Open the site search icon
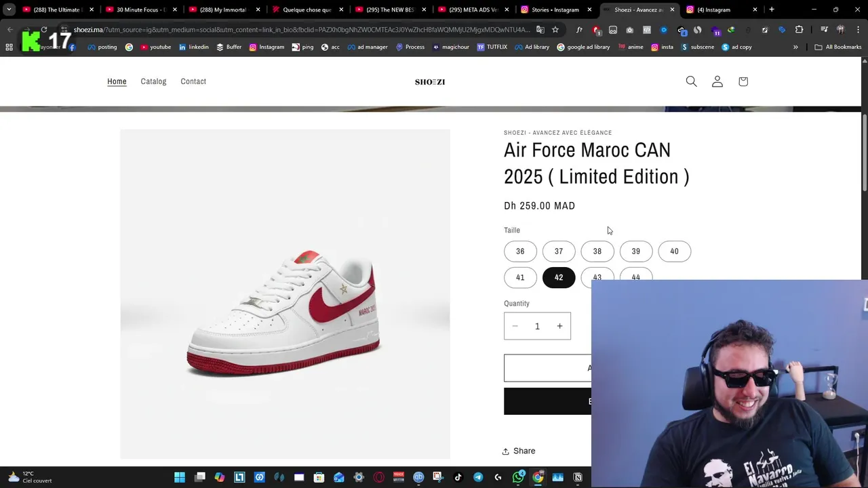This screenshot has width=868, height=488. point(691,81)
